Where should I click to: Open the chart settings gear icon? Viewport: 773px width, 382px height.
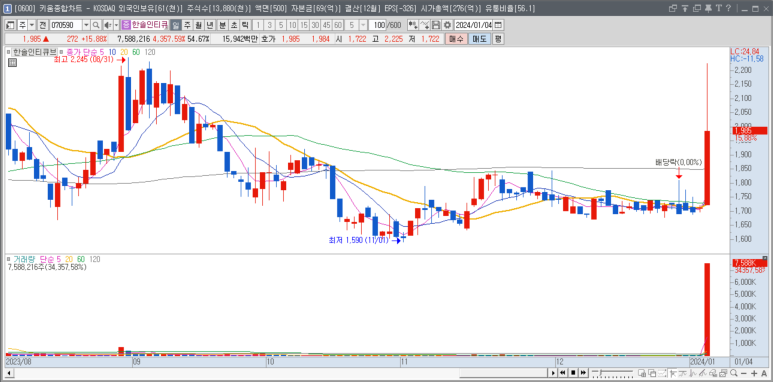(447, 25)
